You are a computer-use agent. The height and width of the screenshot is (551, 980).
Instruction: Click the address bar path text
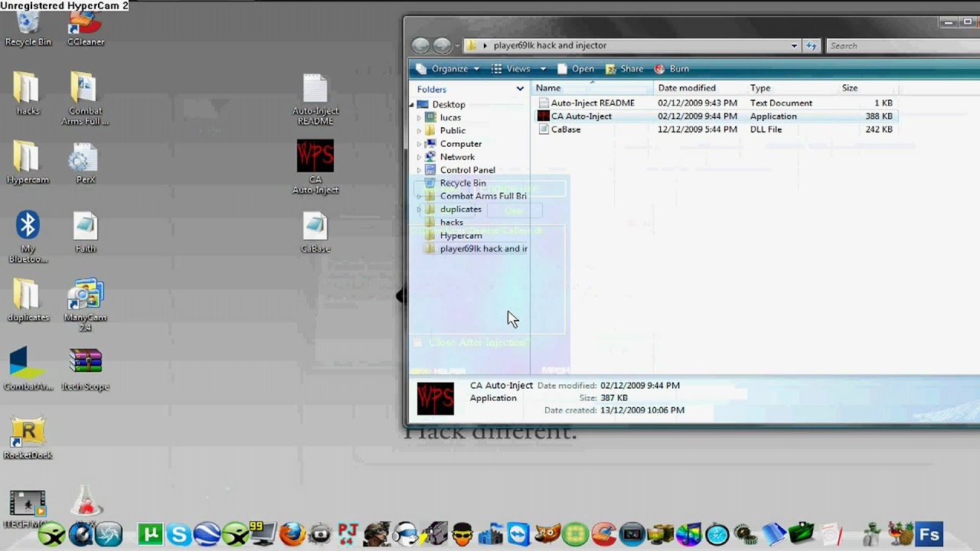click(x=550, y=46)
